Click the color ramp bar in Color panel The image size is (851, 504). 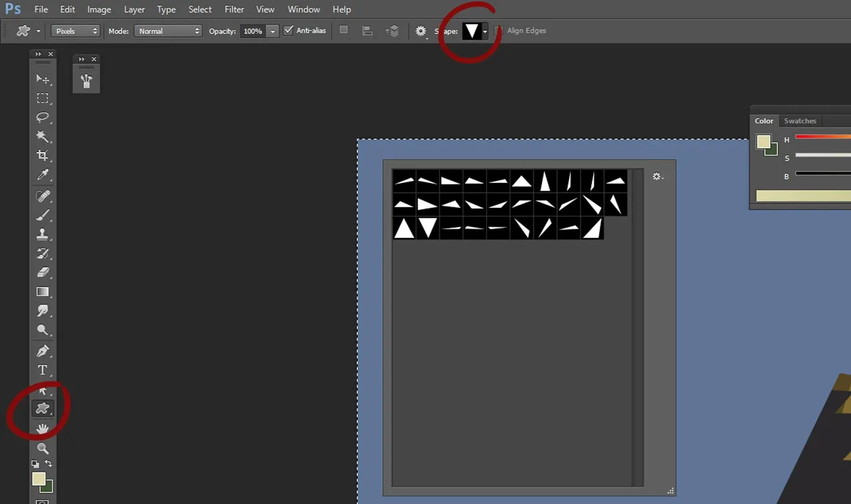click(x=803, y=196)
